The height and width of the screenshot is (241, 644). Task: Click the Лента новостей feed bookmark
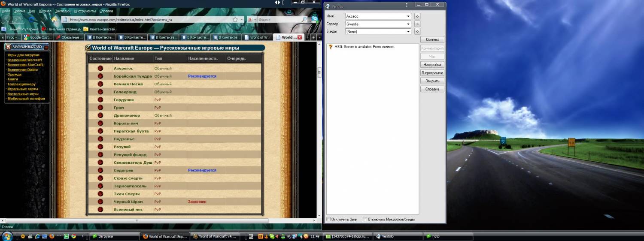[99, 29]
